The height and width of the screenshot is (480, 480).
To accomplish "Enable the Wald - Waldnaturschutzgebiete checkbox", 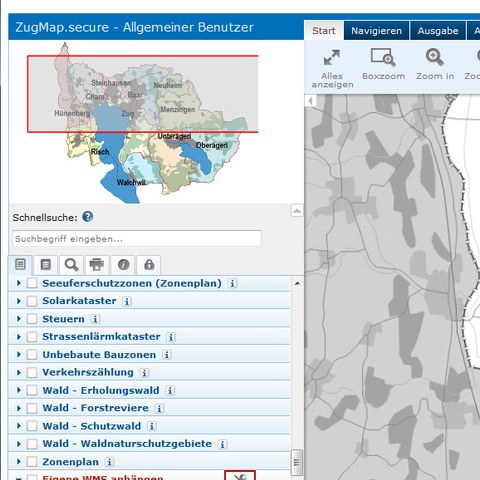I will click(x=32, y=444).
